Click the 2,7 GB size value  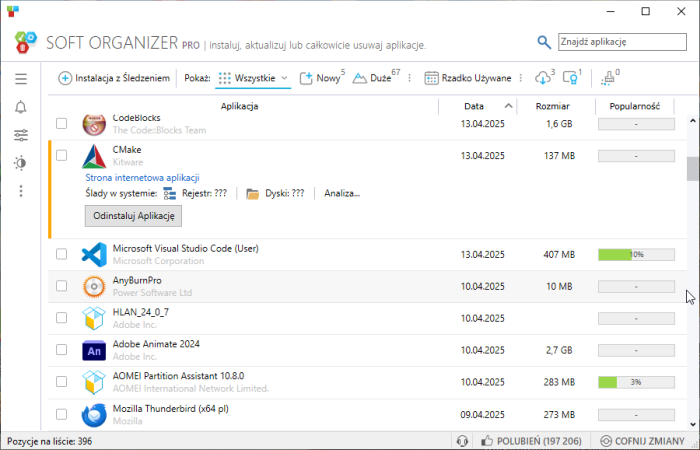[x=558, y=350]
